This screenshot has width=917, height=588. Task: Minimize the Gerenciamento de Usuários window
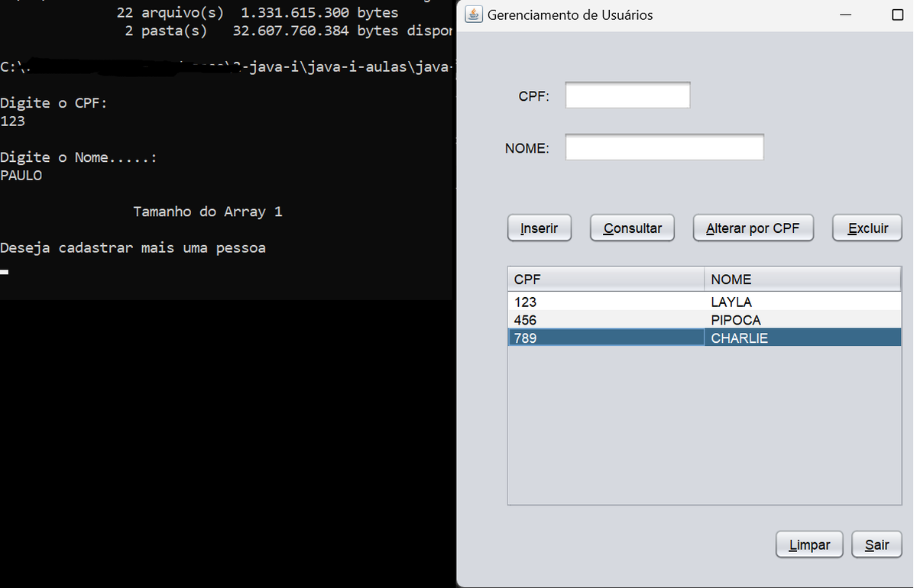pyautogui.click(x=845, y=15)
